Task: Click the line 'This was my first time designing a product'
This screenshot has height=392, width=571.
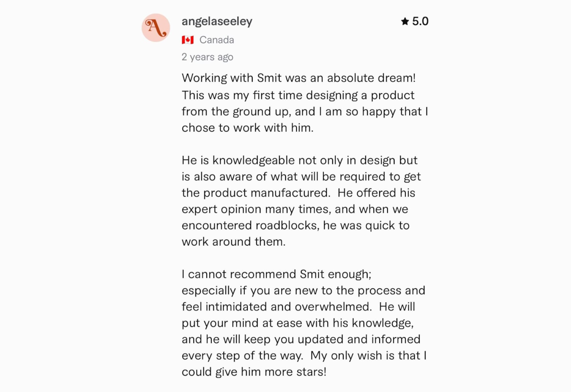Action: tap(298, 95)
